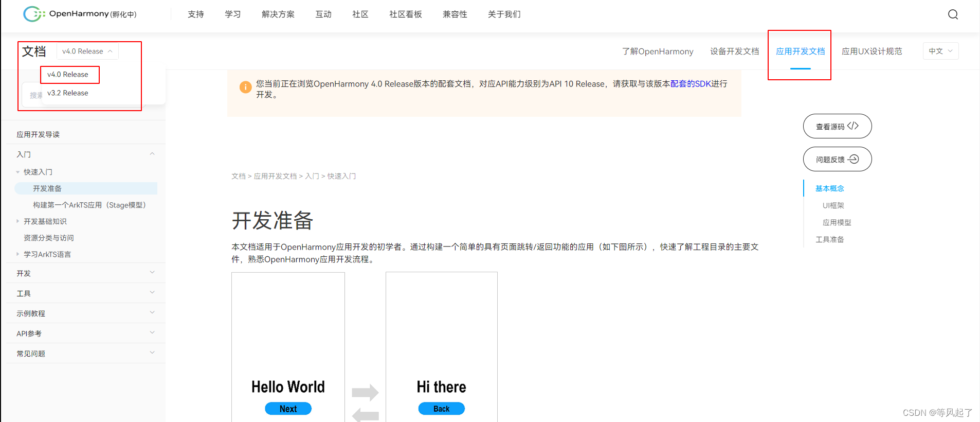Open the 社区看板 top menu
Screen dimensions: 980x422
pos(406,14)
